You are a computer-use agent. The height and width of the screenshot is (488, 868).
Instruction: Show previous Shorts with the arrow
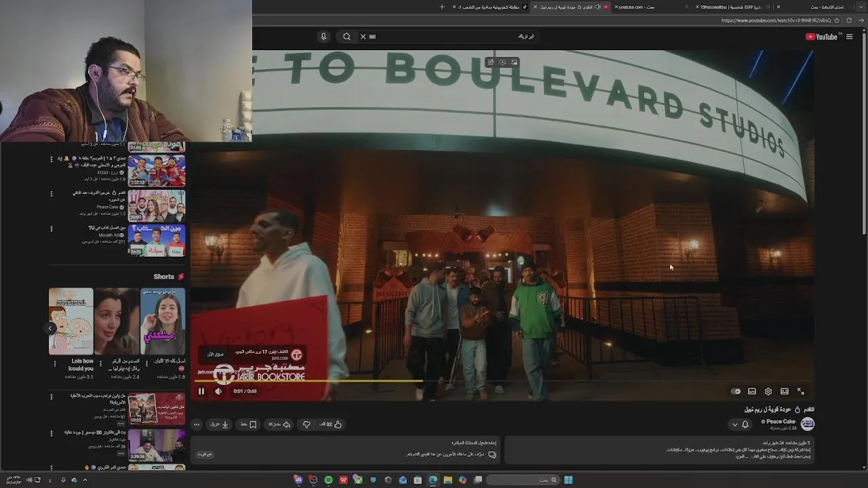(50, 328)
